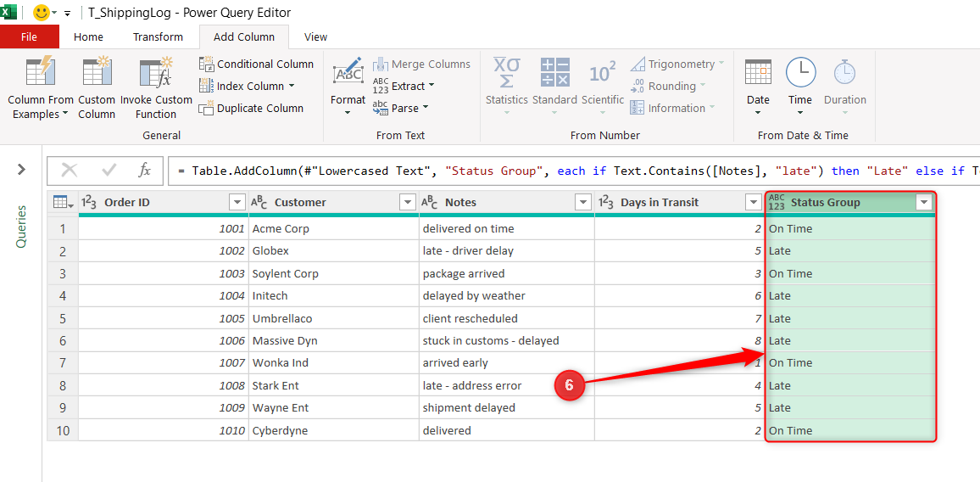This screenshot has height=482, width=980.
Task: Click the Merge Columns command
Action: (x=422, y=64)
